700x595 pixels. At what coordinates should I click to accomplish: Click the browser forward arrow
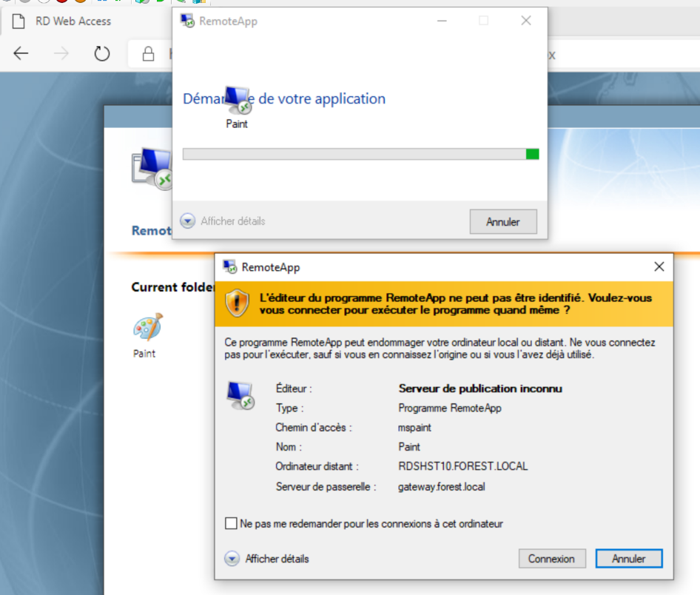point(61,53)
